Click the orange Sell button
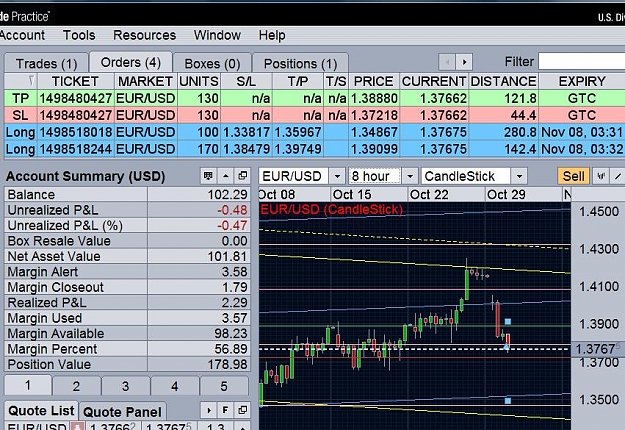 pos(573,176)
